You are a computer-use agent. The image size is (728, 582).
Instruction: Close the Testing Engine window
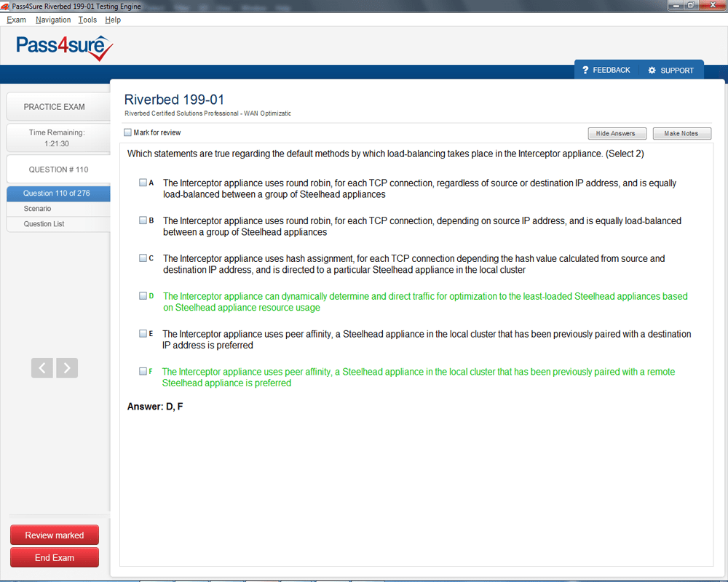712,5
